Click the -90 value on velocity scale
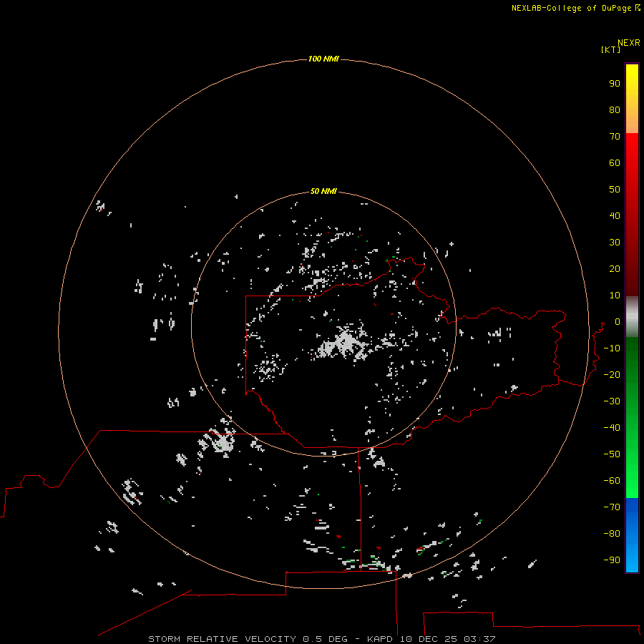The image size is (644, 644). tap(612, 560)
